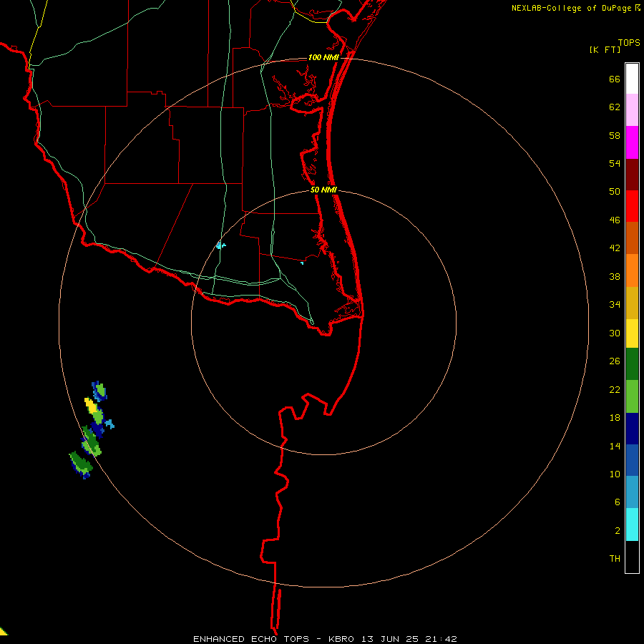Click the '[K FT]' units label
This screenshot has width=644, height=644.
[x=605, y=49]
